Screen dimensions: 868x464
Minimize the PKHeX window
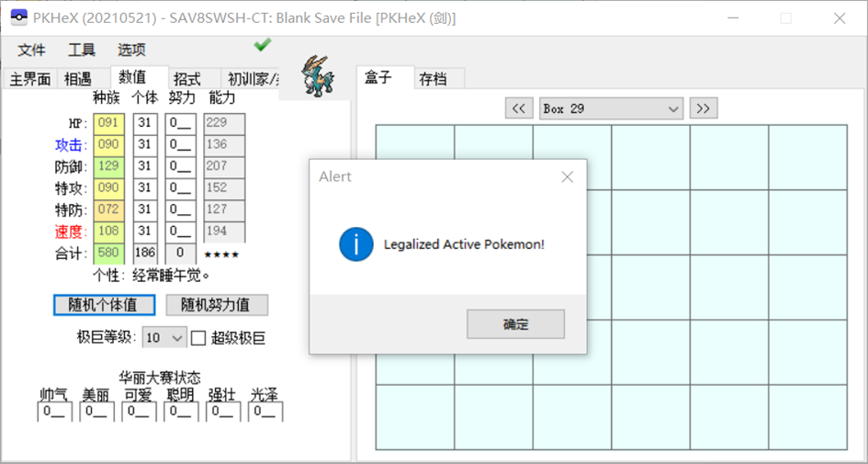coord(734,18)
